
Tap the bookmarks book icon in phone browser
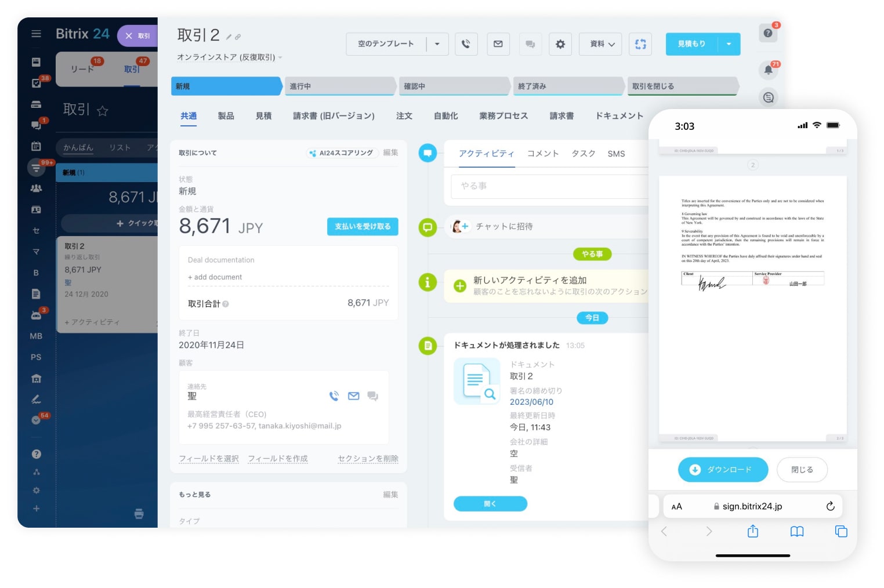797,531
